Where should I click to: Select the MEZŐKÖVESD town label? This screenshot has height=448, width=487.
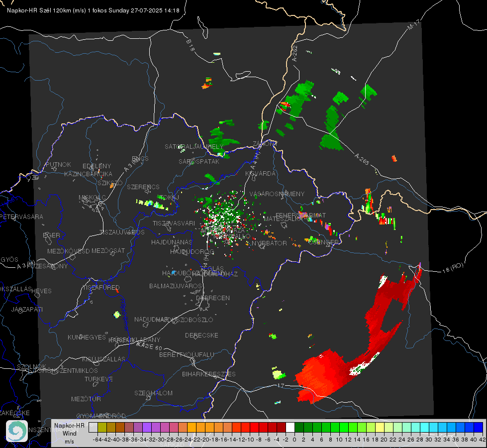click(68, 251)
